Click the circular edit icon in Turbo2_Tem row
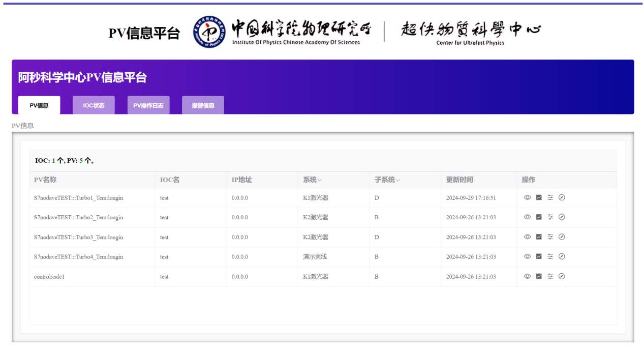This screenshot has height=350, width=644. (x=562, y=217)
